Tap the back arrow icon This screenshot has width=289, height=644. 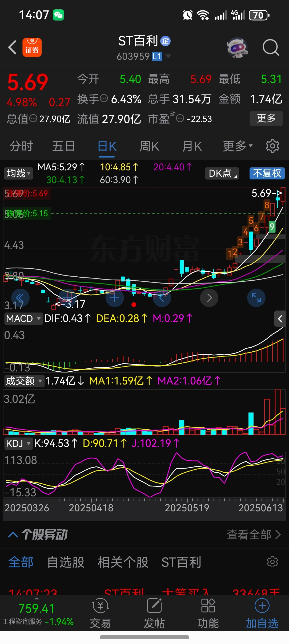click(x=12, y=47)
